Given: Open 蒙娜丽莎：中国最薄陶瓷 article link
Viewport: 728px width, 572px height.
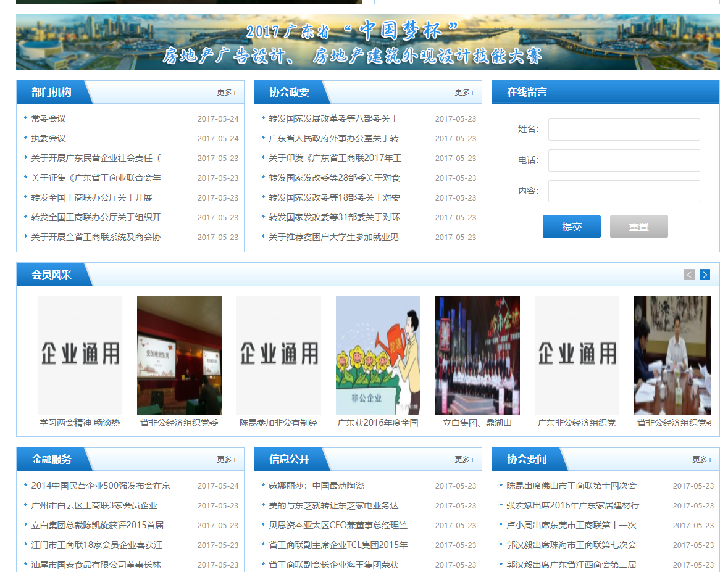Looking at the screenshot, I should coord(316,486).
